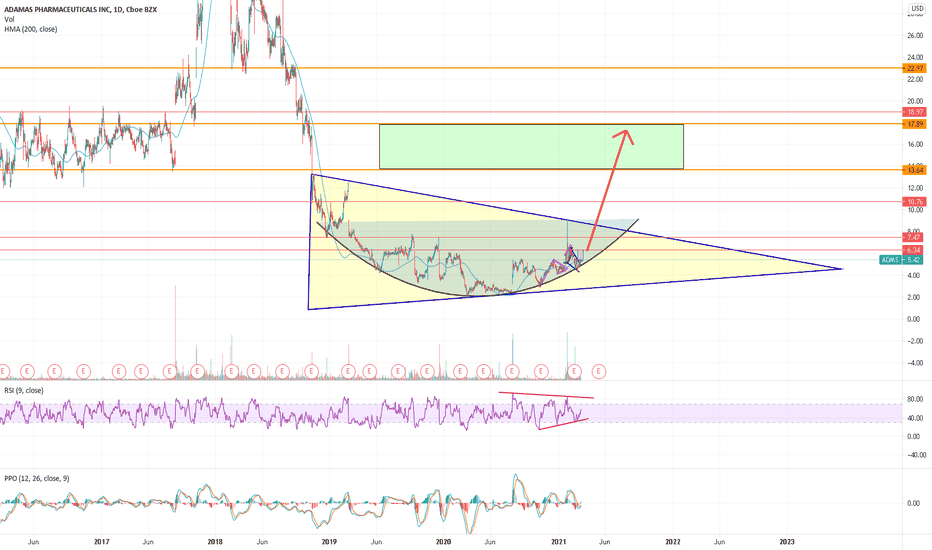Screen dimensions: 932x550
Task: Select the RSI (9, close) pane legend
Action: (x=24, y=391)
